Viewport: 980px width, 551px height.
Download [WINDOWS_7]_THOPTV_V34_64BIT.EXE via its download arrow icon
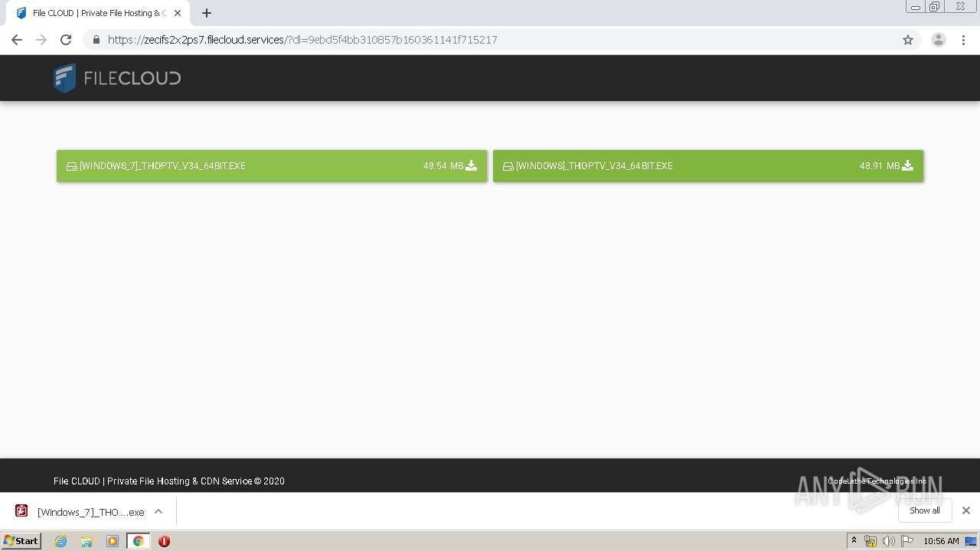point(472,165)
